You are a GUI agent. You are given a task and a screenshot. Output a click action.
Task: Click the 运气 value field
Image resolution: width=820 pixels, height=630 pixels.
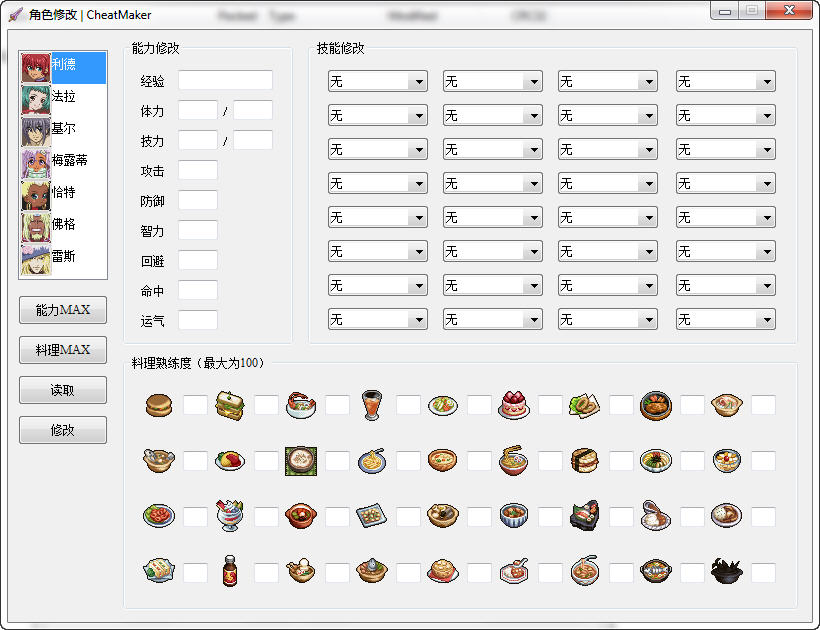[198, 320]
